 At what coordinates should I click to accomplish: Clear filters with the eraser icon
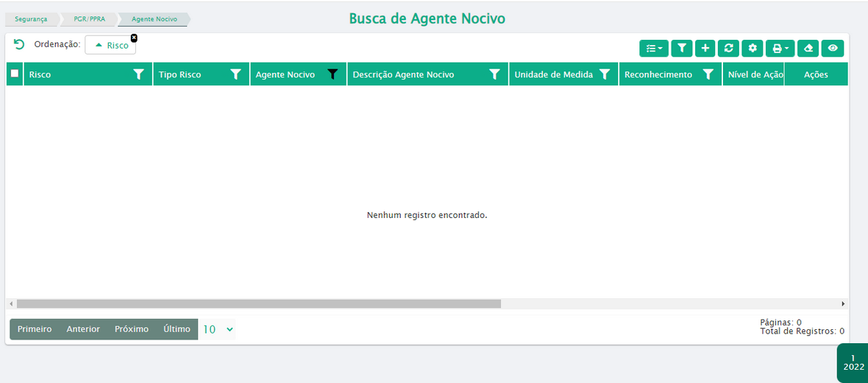click(808, 49)
